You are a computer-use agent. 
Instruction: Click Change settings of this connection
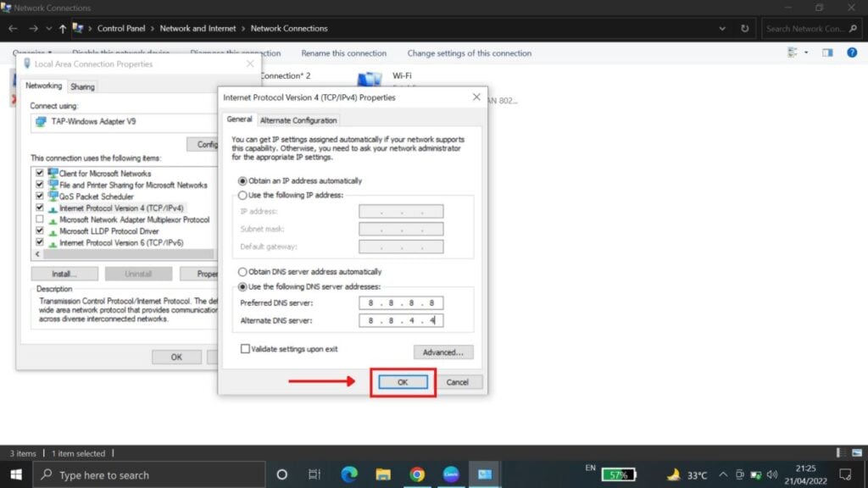470,53
